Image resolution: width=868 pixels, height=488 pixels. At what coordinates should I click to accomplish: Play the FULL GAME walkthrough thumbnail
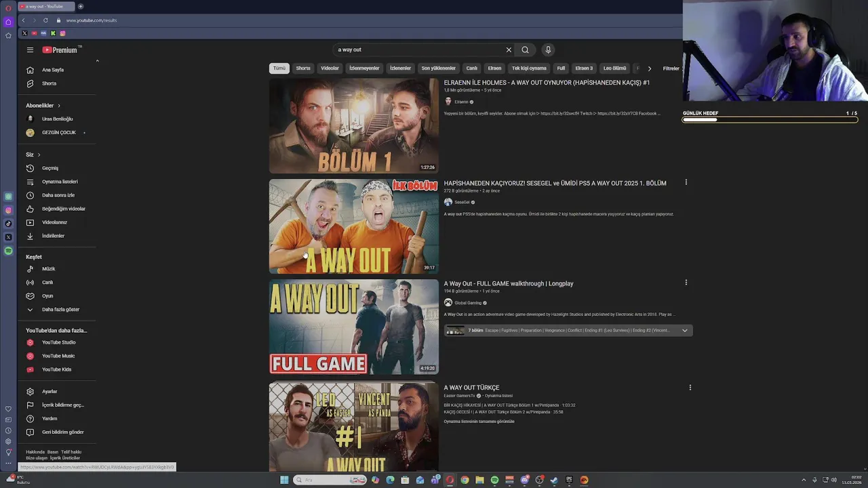(353, 327)
